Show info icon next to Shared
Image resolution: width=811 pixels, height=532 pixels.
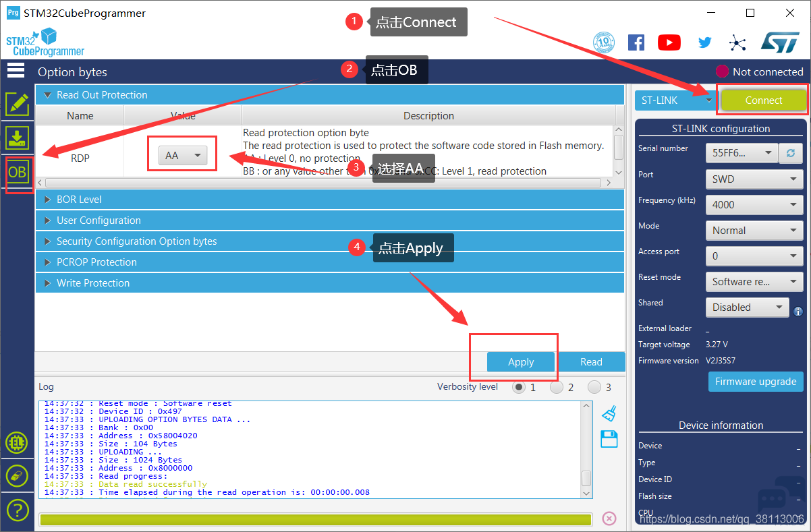[798, 311]
